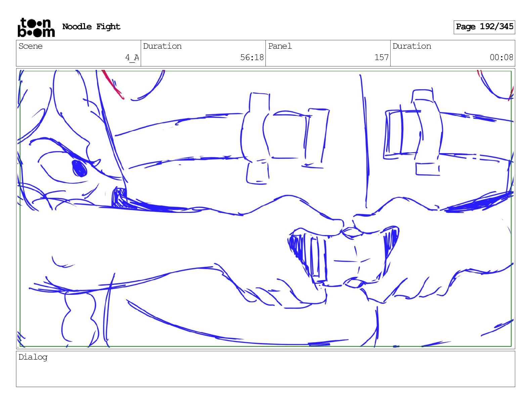
Task: Click the red stroke at top left of panel
Action: pos(113,84)
